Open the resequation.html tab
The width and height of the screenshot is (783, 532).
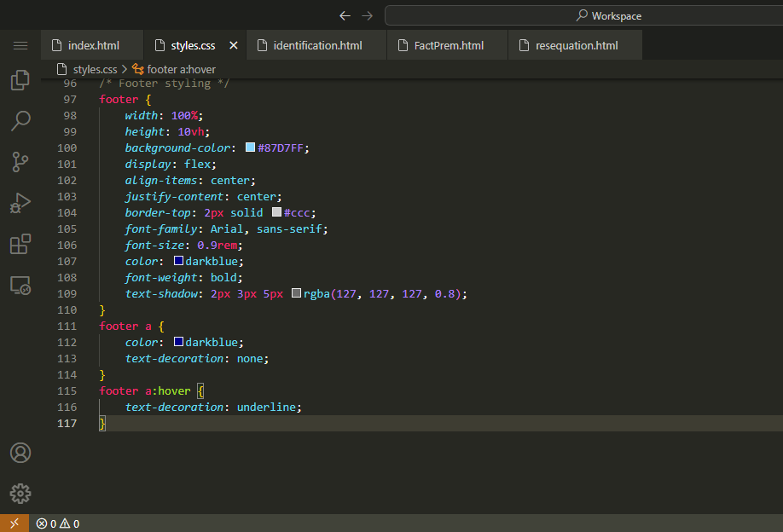point(576,45)
